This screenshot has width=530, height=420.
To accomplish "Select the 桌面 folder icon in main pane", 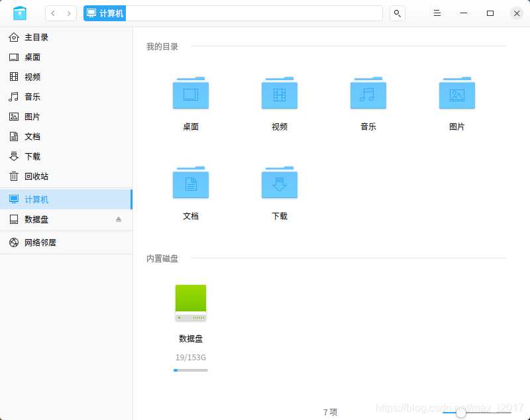I will tap(191, 93).
